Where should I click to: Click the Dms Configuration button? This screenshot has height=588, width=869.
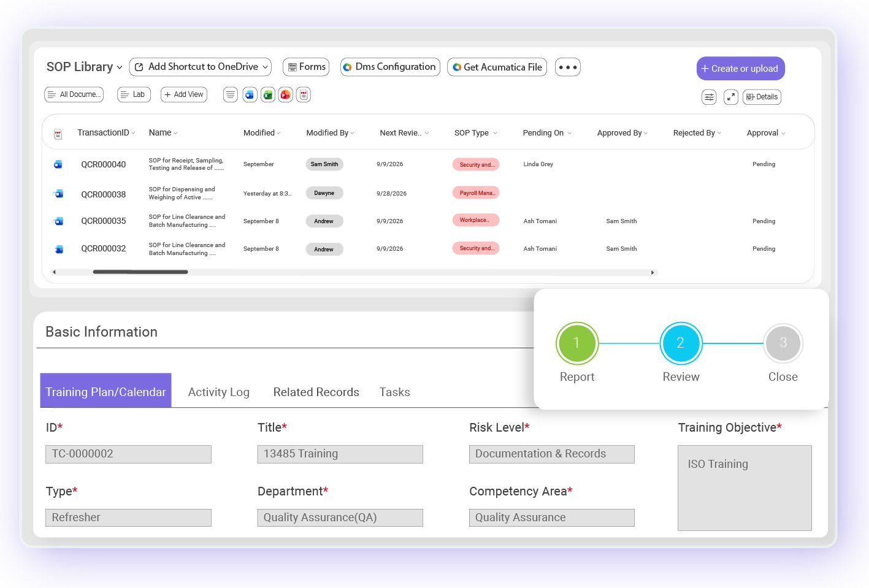click(390, 67)
